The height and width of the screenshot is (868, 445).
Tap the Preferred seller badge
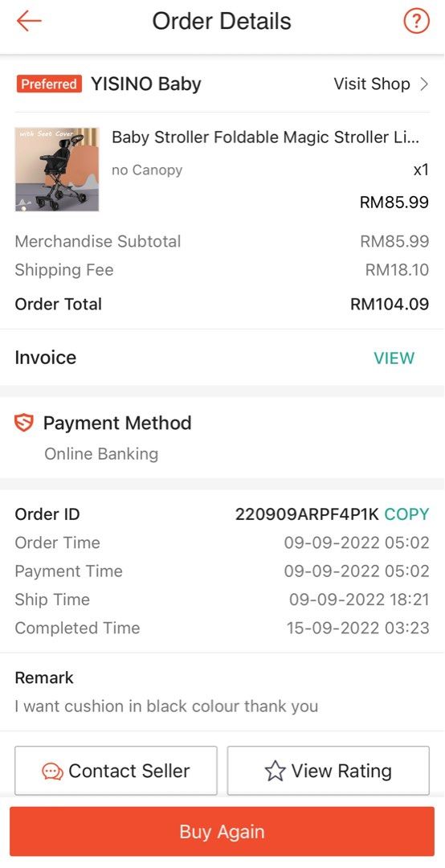pyautogui.click(x=49, y=84)
